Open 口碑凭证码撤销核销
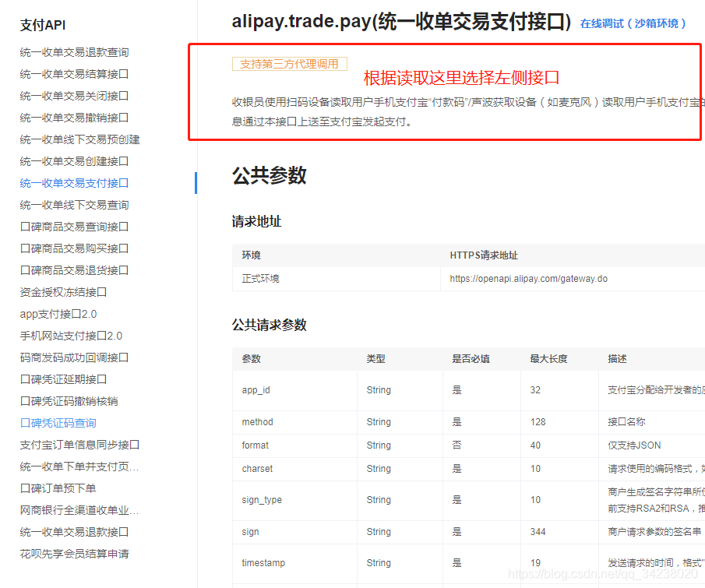The height and width of the screenshot is (588, 705). 69,401
